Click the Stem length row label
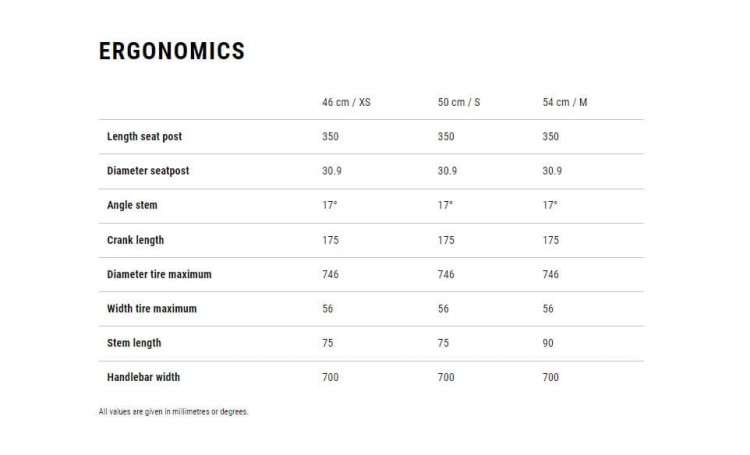750x455 pixels. 134,343
